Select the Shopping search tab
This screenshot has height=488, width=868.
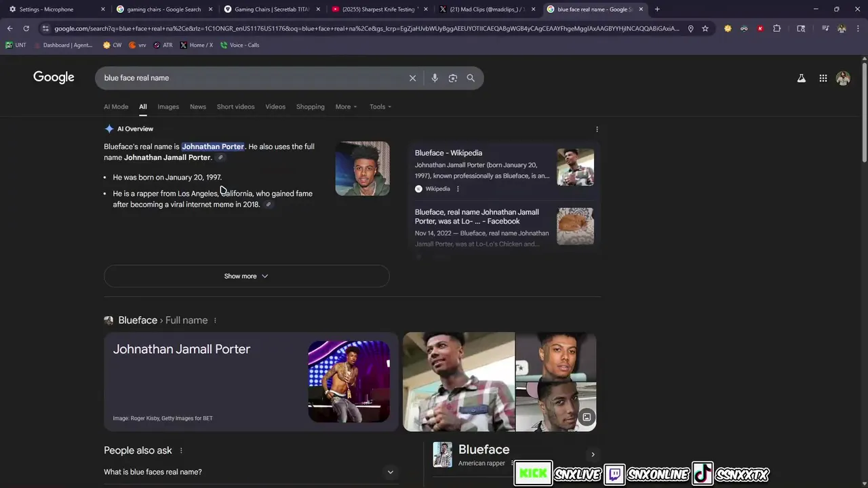point(311,106)
